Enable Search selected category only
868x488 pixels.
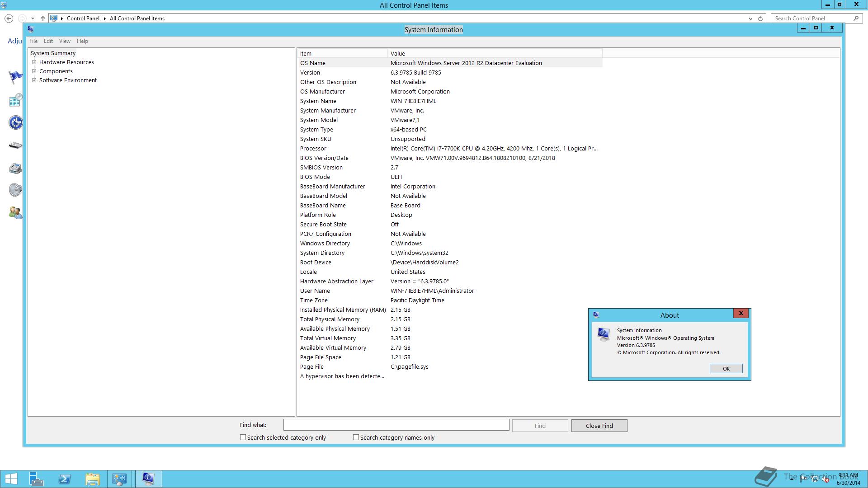pos(243,437)
